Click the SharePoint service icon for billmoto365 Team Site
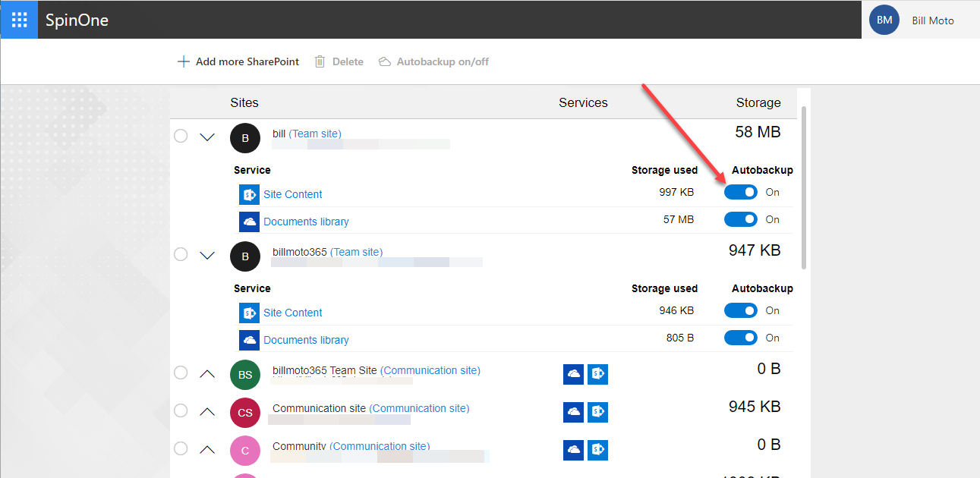 pyautogui.click(x=598, y=374)
